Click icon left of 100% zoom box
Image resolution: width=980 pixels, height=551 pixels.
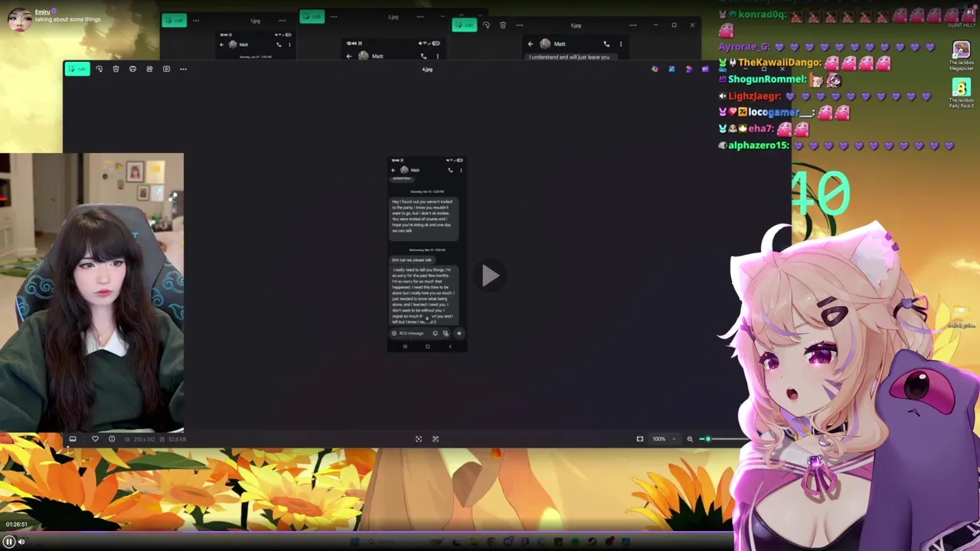pyautogui.click(x=640, y=439)
